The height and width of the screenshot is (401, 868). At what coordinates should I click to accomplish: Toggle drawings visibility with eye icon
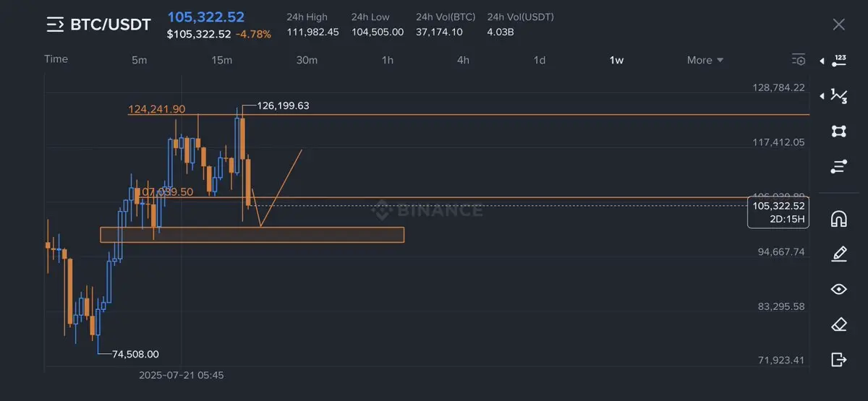coord(839,289)
